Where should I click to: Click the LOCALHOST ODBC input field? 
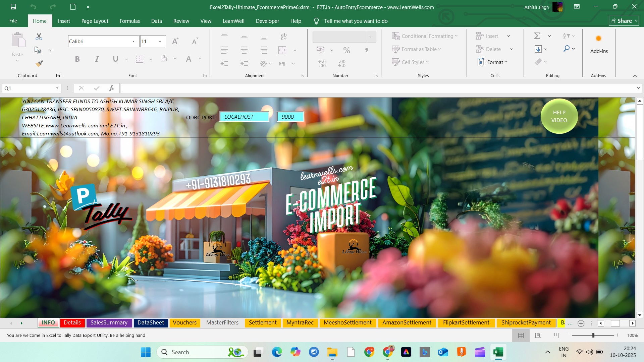coord(244,117)
